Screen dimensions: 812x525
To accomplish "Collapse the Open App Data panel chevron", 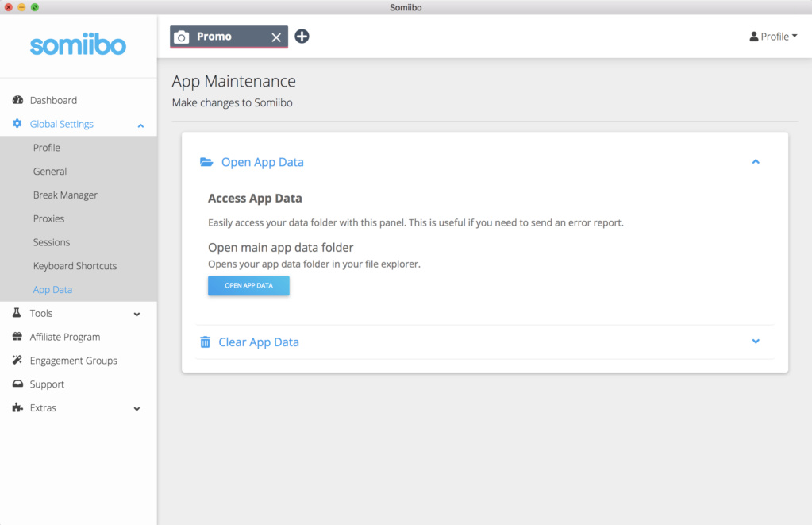I will coord(756,162).
